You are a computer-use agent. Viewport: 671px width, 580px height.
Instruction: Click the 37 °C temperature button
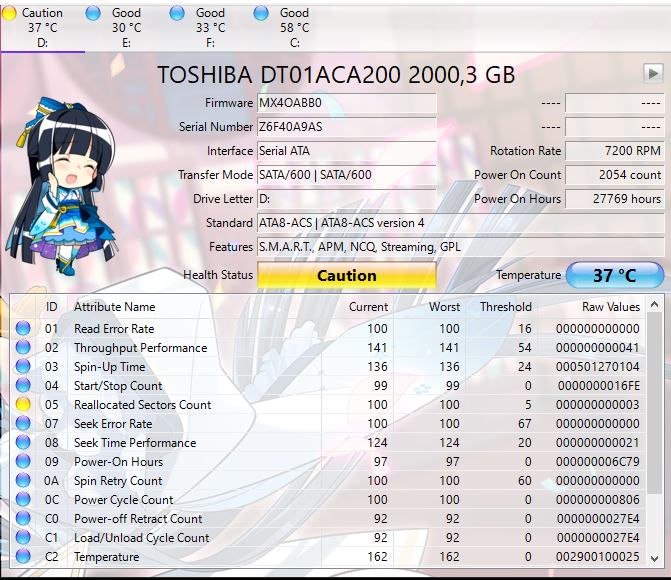pyautogui.click(x=615, y=275)
